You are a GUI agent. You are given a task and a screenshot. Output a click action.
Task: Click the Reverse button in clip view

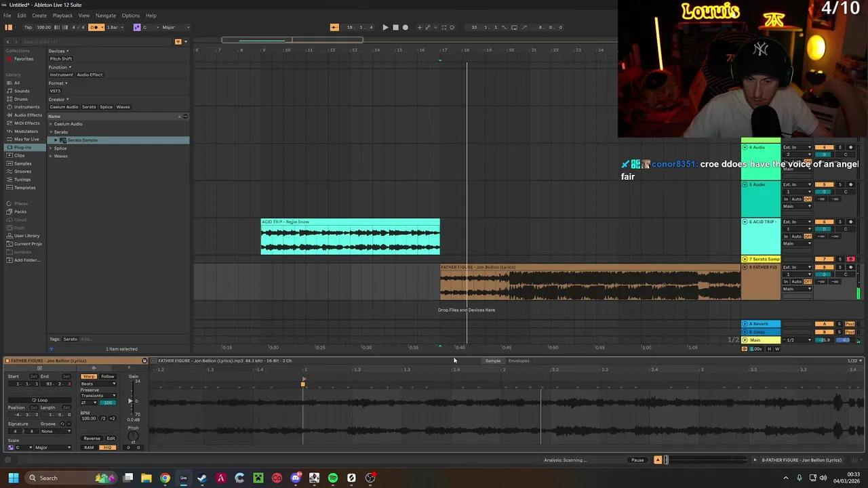(92, 439)
